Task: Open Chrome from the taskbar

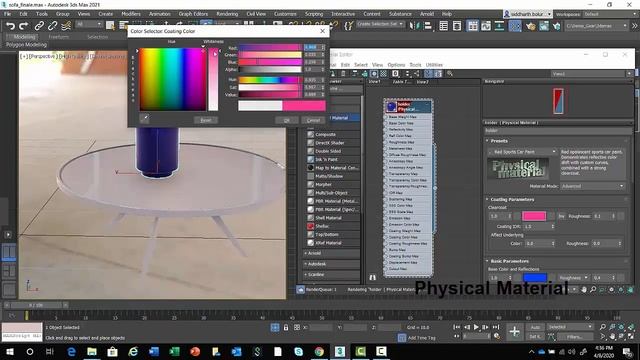Action: tap(319, 351)
